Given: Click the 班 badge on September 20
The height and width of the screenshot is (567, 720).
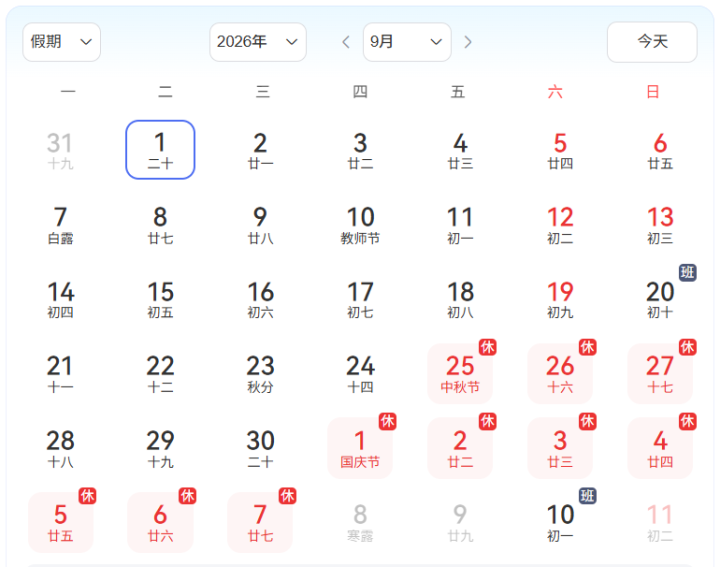Looking at the screenshot, I should 687,273.
